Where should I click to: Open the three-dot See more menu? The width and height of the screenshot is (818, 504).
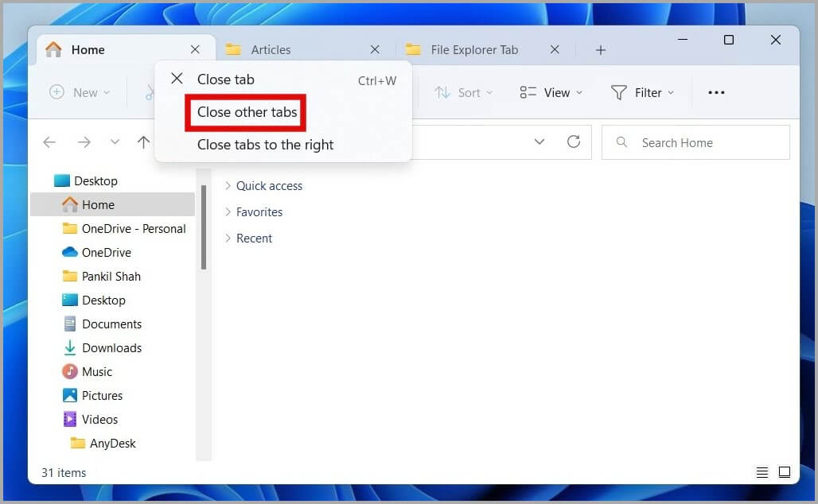pyautogui.click(x=716, y=93)
